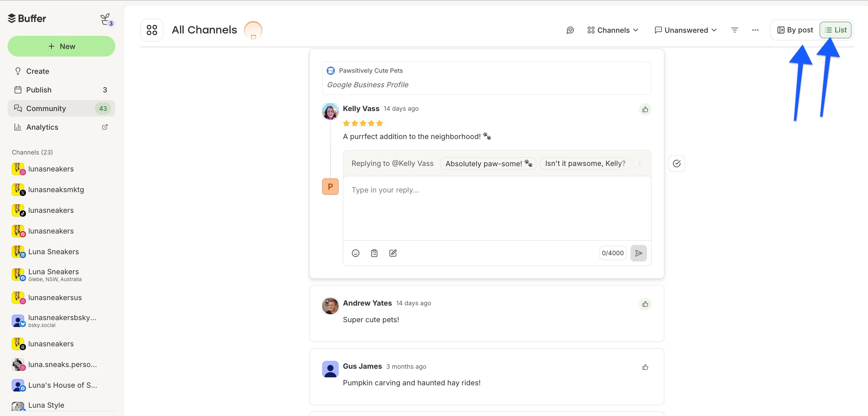Go to the Community section
868x416 pixels.
tap(61, 108)
